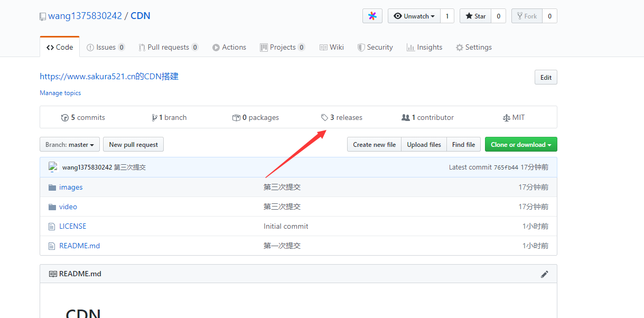Open the Insights tab

(424, 47)
